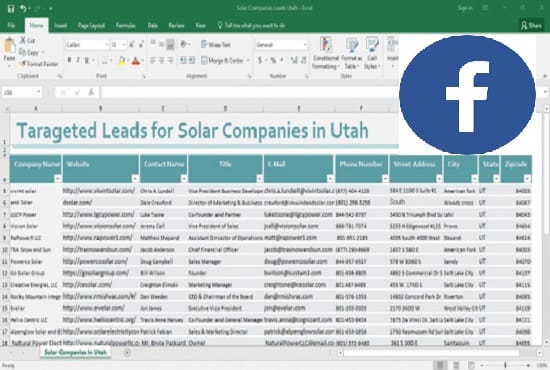Open Format as Table menu
This screenshot has height=370, width=550.
click(351, 53)
